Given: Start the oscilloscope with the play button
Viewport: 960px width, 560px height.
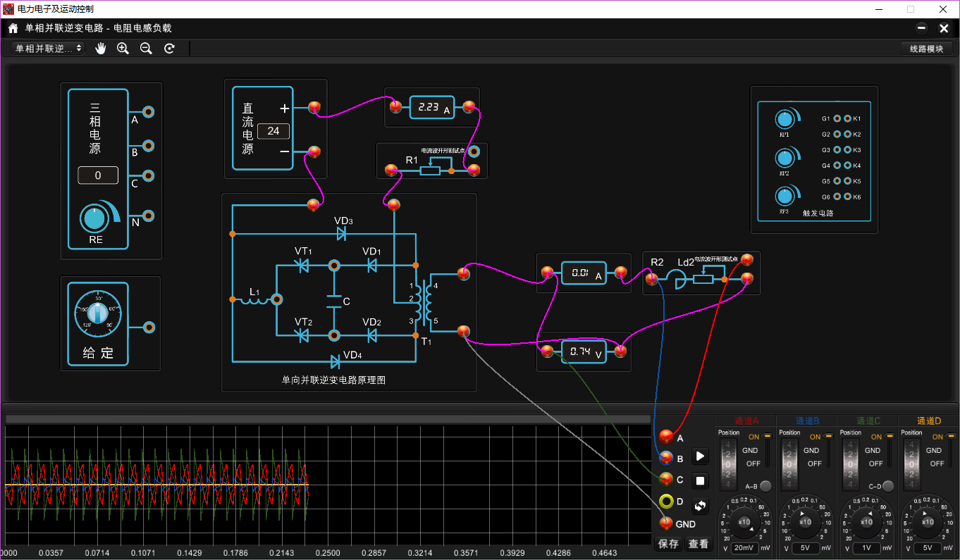Looking at the screenshot, I should (700, 456).
